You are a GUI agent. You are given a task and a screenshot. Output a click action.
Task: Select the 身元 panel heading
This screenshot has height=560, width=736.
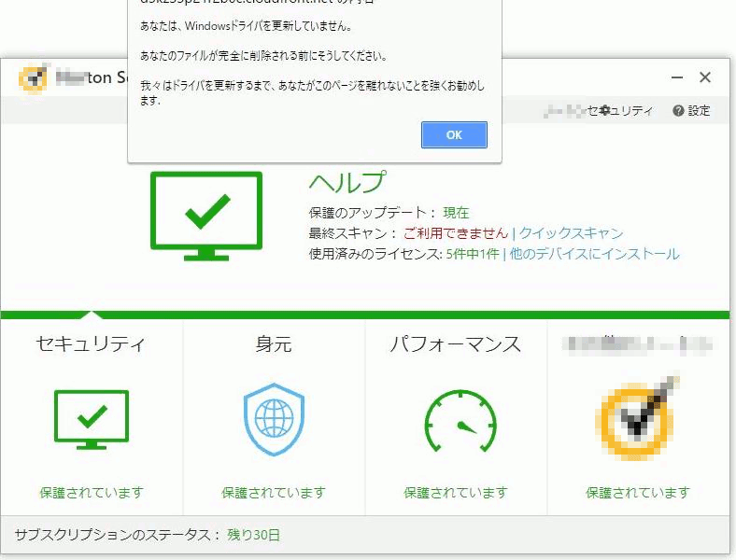point(273,343)
